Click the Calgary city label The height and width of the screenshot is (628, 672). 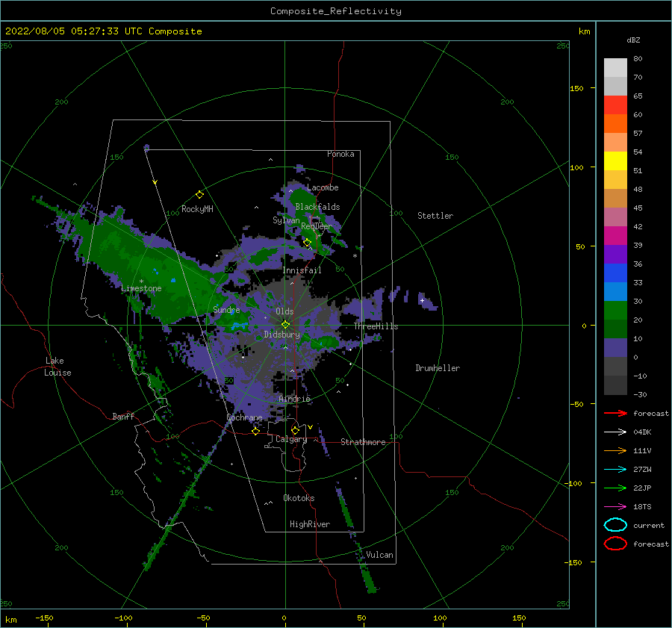(x=291, y=439)
